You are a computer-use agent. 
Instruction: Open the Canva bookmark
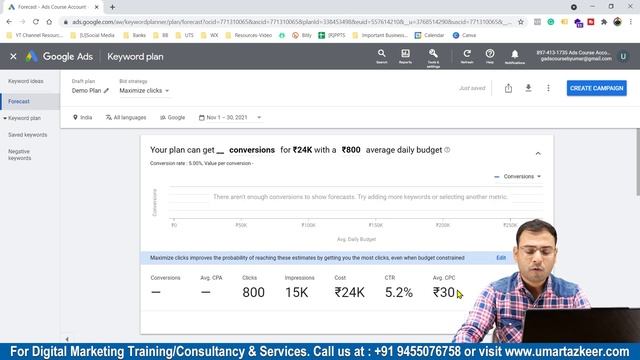tap(464, 36)
